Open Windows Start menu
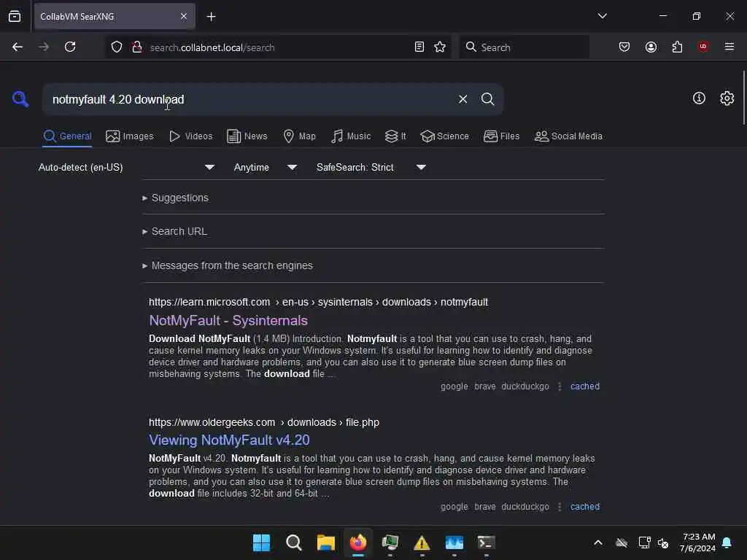This screenshot has height=560, width=747. tap(261, 542)
